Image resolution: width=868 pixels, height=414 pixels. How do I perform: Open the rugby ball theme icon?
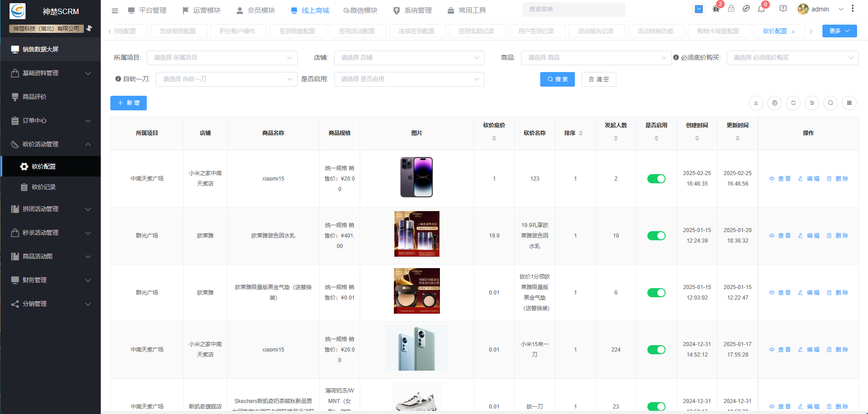point(746,9)
